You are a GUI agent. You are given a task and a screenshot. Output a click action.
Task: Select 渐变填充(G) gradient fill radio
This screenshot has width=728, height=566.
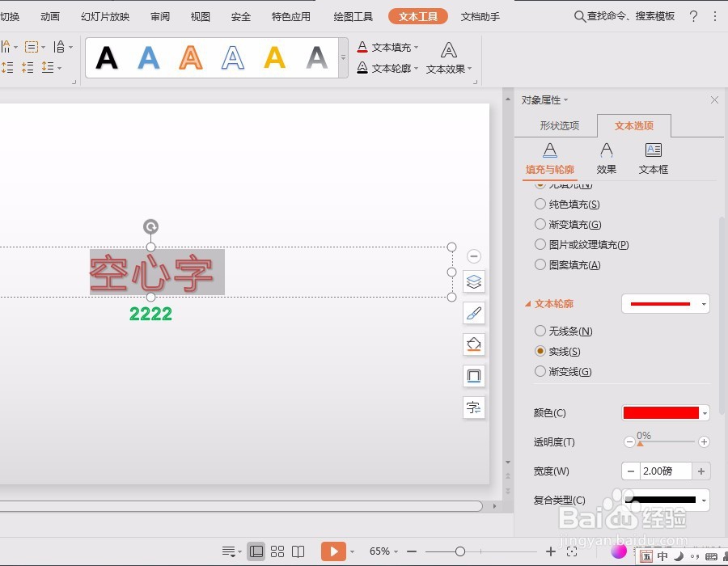coord(540,224)
